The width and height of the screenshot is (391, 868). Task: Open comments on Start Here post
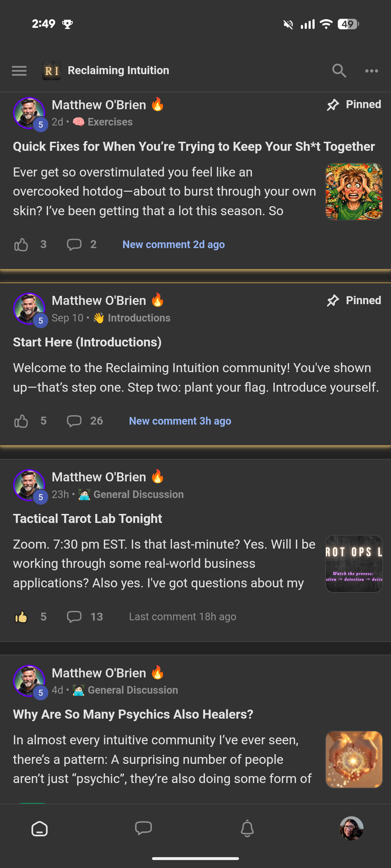tap(74, 421)
